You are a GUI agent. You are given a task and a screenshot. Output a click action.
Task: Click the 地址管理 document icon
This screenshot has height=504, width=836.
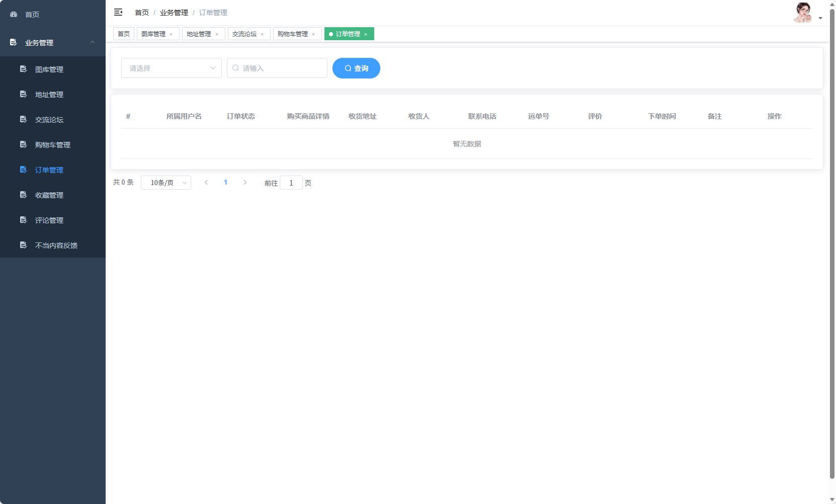point(23,94)
